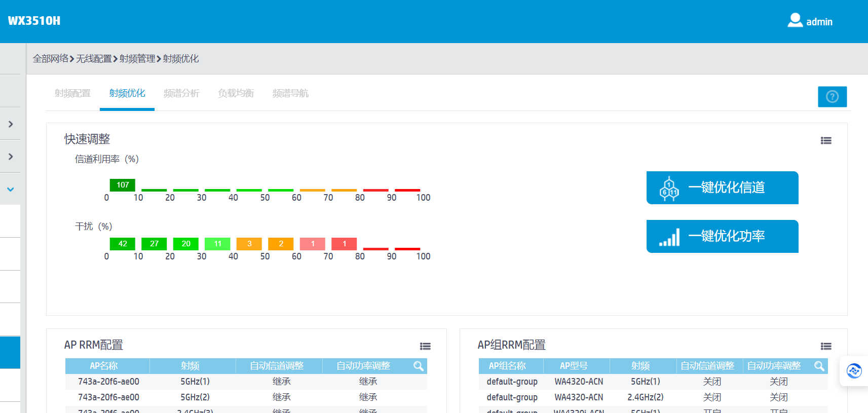This screenshot has height=413, width=868.
Task: Click the hexagon channel icon on 一键优化信道
Action: click(x=669, y=189)
